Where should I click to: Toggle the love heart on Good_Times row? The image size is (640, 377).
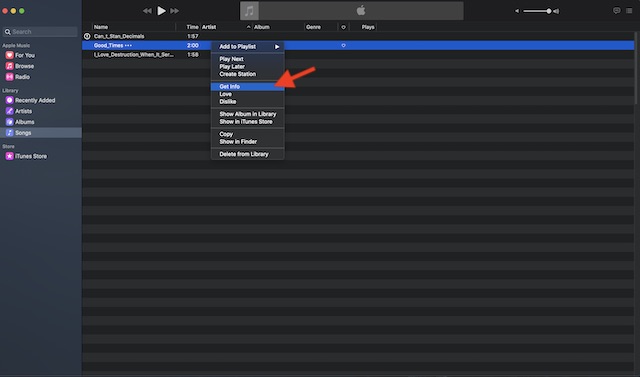coord(343,45)
